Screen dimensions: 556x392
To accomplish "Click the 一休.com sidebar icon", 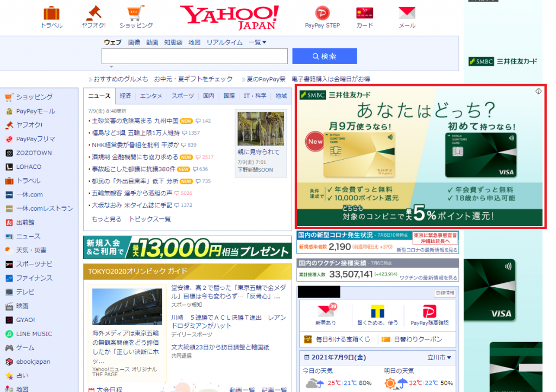I will 9,194.
